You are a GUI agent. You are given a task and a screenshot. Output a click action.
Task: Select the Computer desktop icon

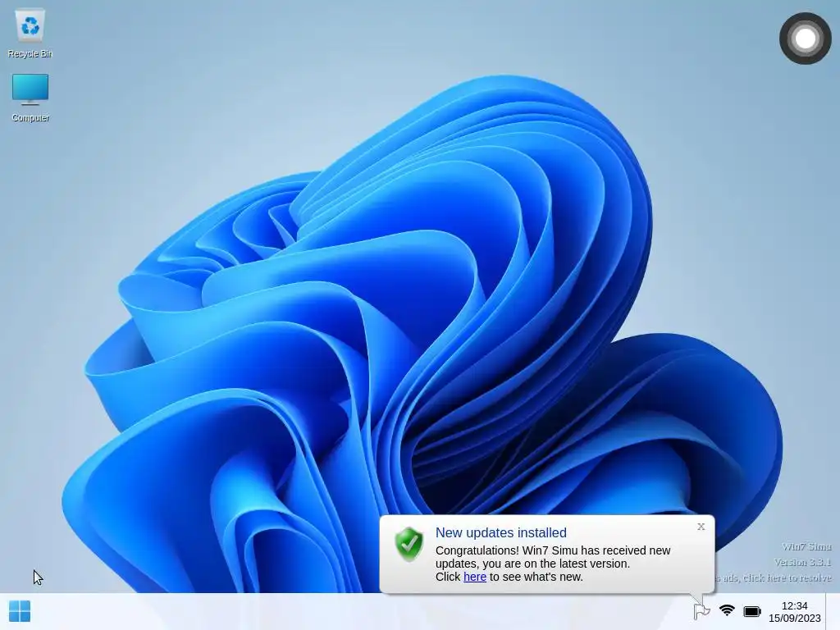[x=30, y=98]
